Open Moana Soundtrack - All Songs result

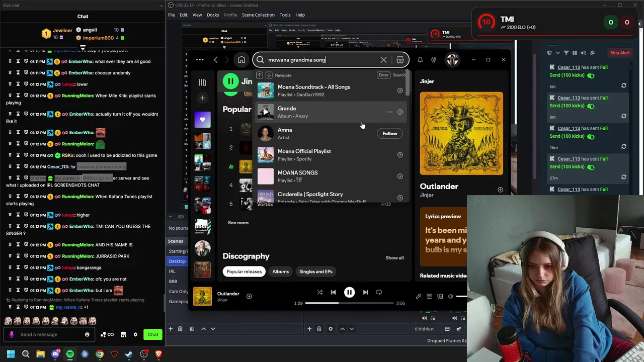[330, 90]
